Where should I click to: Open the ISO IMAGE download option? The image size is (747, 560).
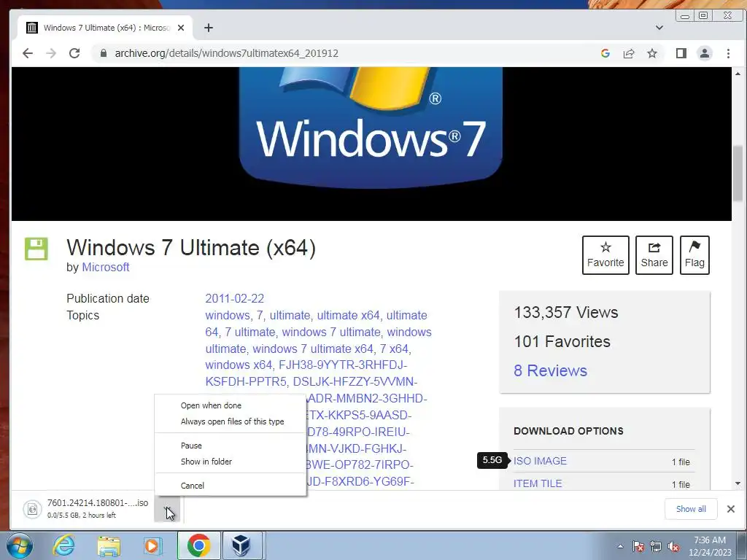(x=540, y=461)
